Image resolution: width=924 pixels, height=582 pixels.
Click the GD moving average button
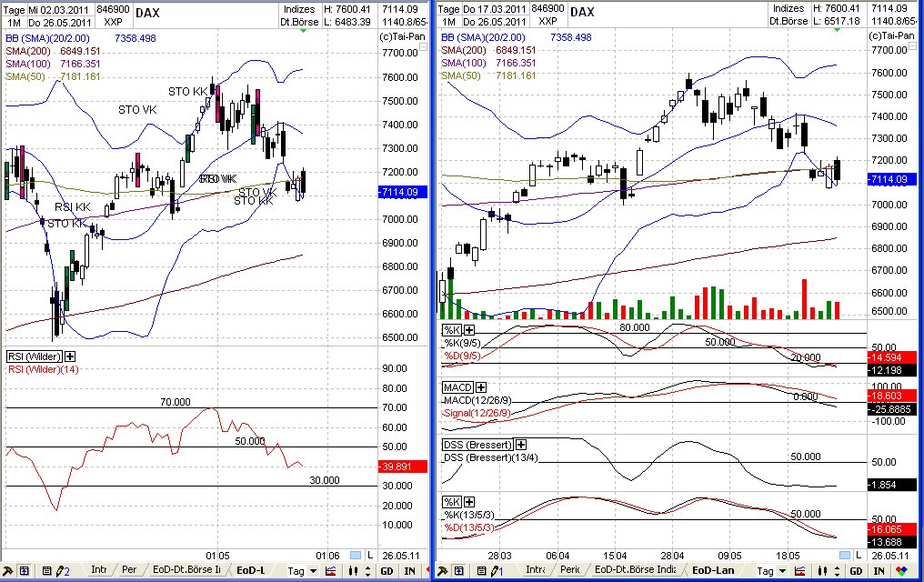pos(386,571)
